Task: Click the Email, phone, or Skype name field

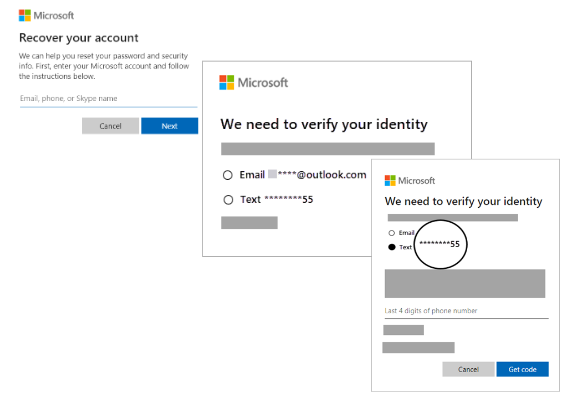Action: pyautogui.click(x=108, y=99)
